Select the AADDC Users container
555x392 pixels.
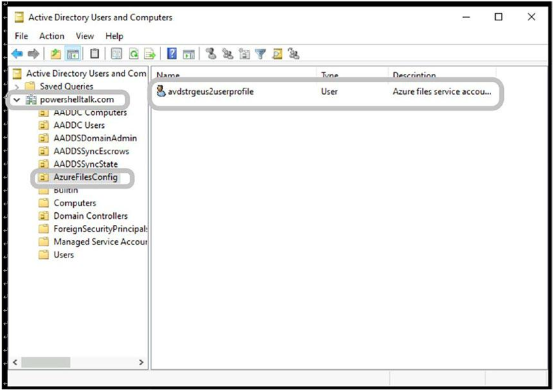[79, 125]
